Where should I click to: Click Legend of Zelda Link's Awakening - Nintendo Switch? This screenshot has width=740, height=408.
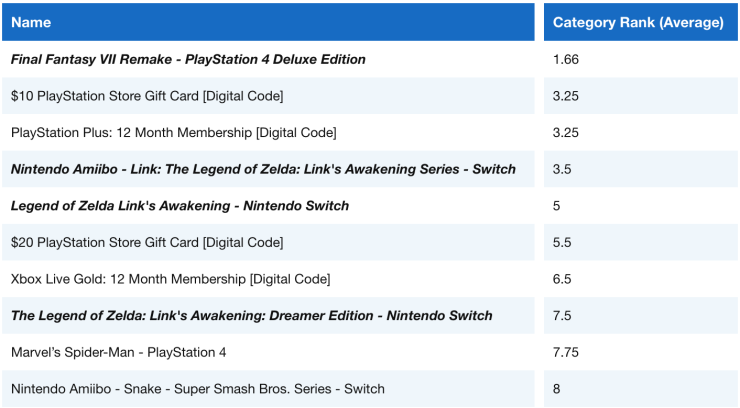click(x=180, y=206)
